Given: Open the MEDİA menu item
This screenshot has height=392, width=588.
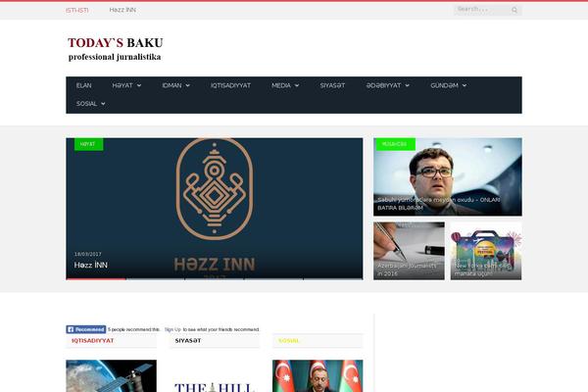Looking at the screenshot, I should click(281, 85).
